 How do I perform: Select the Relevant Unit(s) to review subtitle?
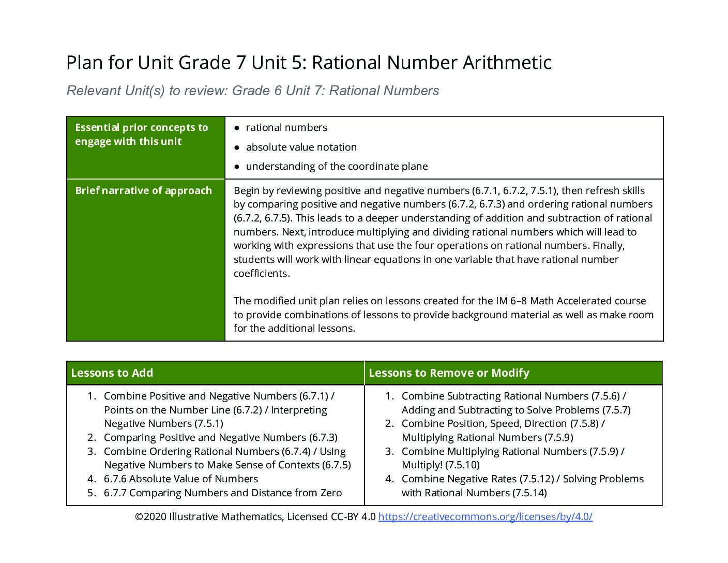coord(253,91)
